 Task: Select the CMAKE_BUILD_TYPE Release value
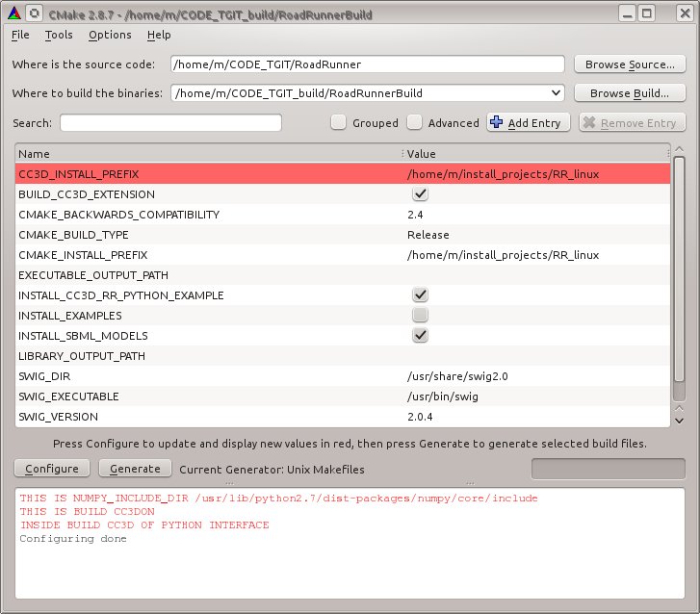(428, 235)
